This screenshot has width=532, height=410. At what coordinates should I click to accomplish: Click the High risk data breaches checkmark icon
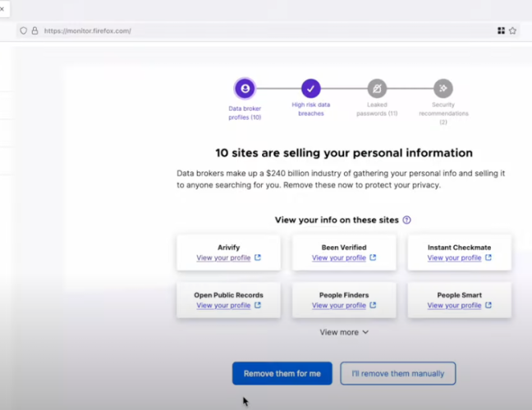tap(310, 89)
